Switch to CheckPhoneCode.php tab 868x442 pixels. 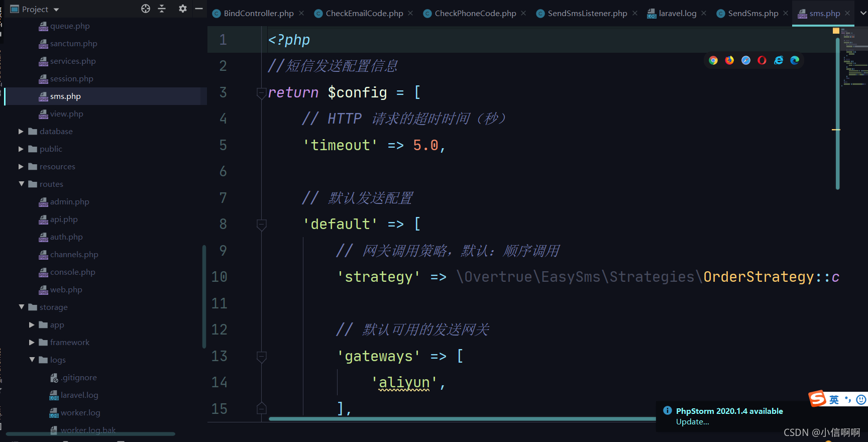(470, 14)
